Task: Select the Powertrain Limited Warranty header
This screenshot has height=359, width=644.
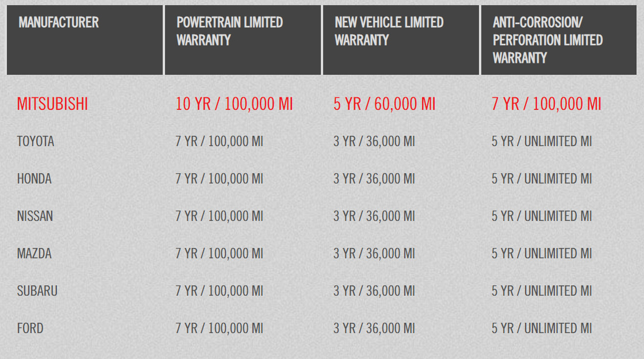Action: [243, 40]
